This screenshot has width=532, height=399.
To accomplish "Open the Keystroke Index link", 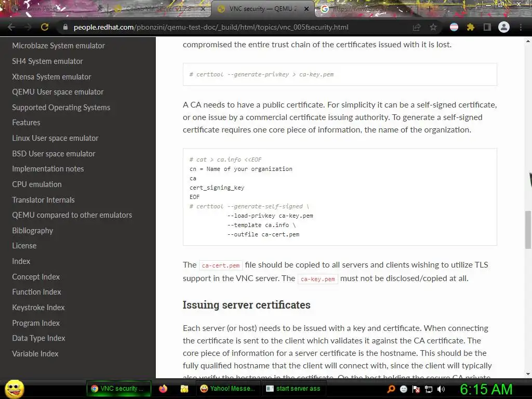I will [38, 308].
